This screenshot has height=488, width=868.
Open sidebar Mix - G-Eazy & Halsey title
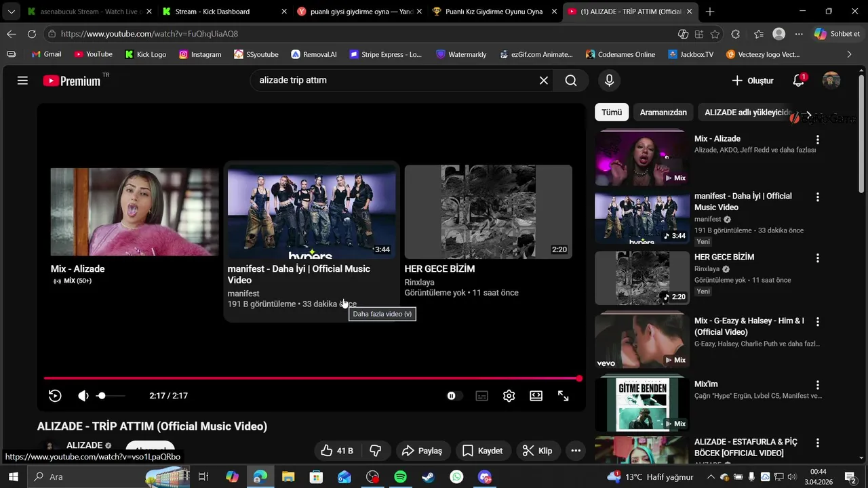(749, 327)
